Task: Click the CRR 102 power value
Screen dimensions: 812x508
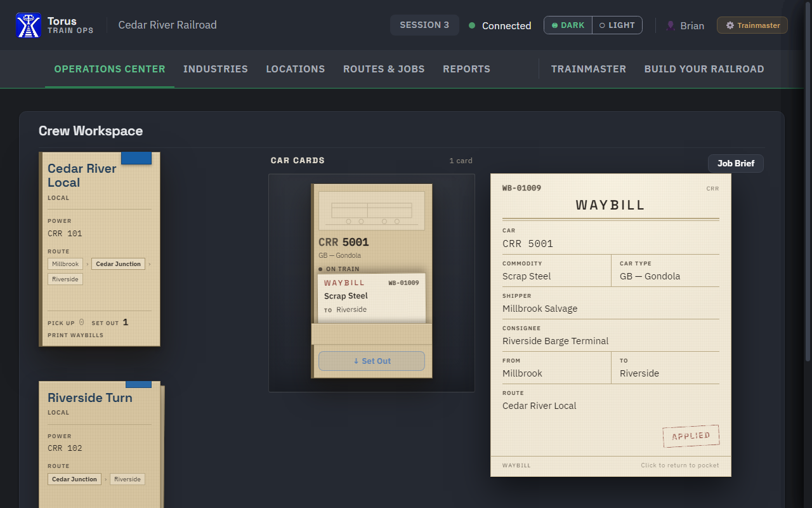Action: [65, 448]
